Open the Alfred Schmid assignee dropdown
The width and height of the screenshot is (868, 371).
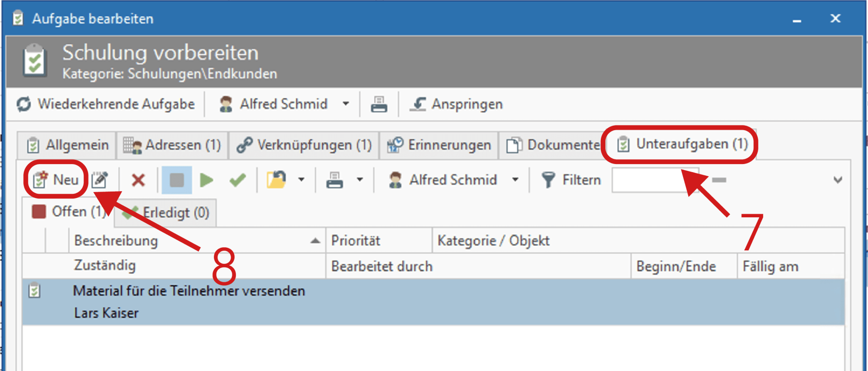[515, 179]
